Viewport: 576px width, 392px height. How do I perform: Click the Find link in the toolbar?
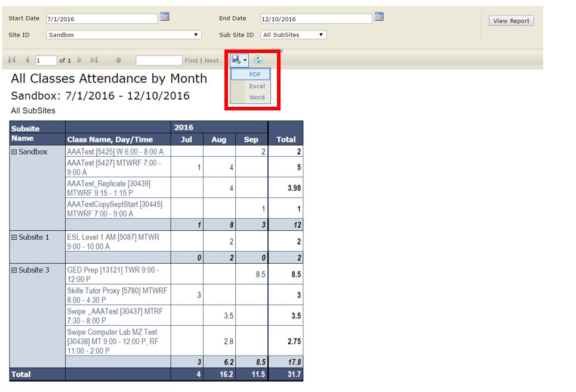pyautogui.click(x=191, y=61)
